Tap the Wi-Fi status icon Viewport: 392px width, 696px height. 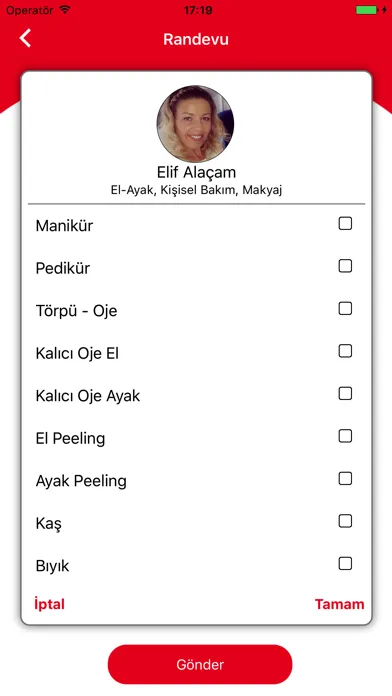(x=65, y=9)
